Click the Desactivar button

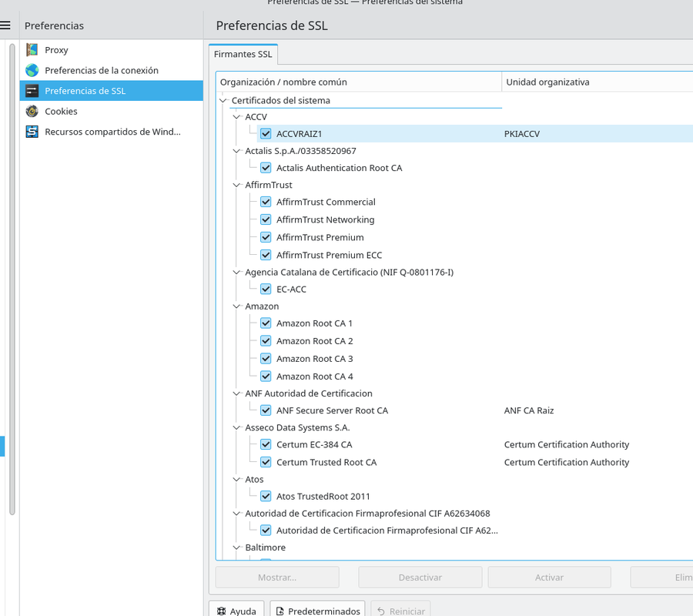[420, 577]
